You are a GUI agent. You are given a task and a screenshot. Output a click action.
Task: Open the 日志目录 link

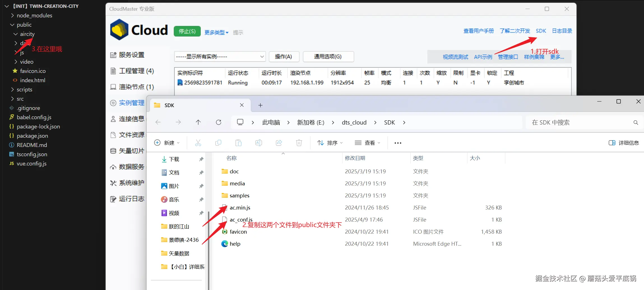tap(562, 31)
